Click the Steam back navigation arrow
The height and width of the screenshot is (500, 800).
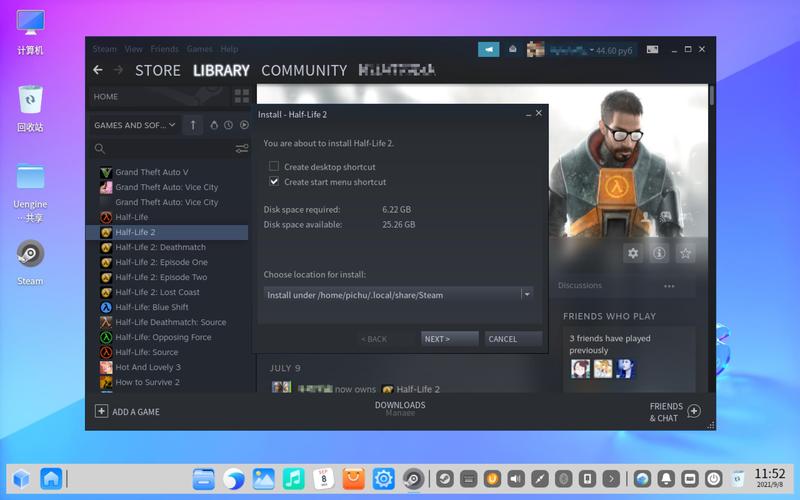tap(98, 70)
